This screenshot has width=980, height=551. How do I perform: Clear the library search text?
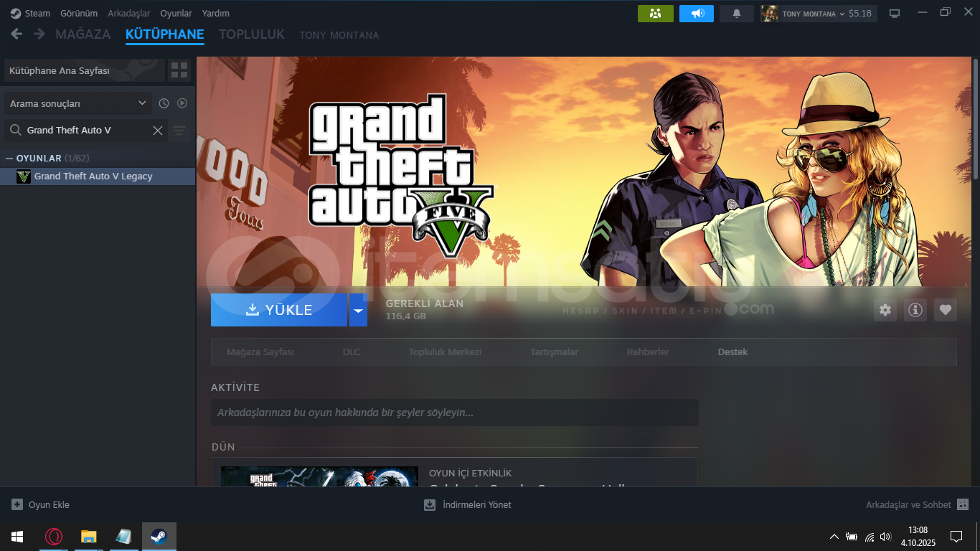coord(158,130)
